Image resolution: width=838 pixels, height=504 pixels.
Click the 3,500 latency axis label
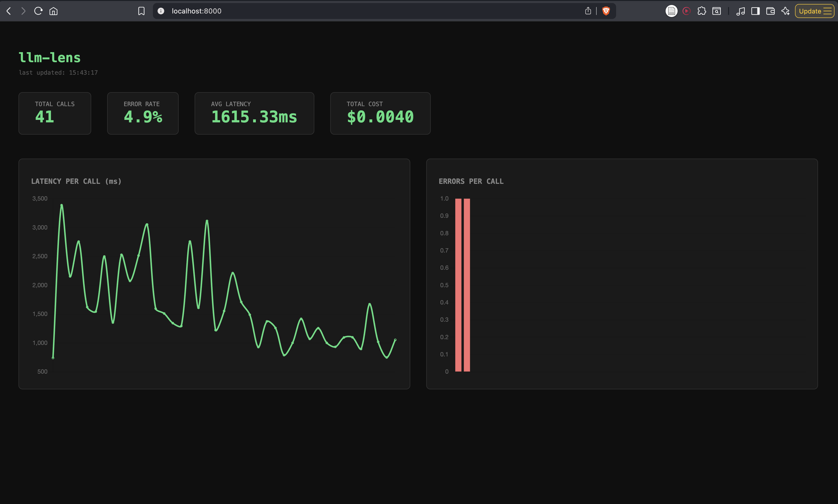pyautogui.click(x=40, y=199)
